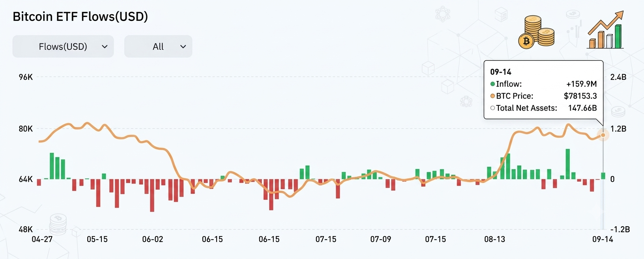644x259 pixels.
Task: Click the 05-15 date label on axis
Action: click(97, 239)
